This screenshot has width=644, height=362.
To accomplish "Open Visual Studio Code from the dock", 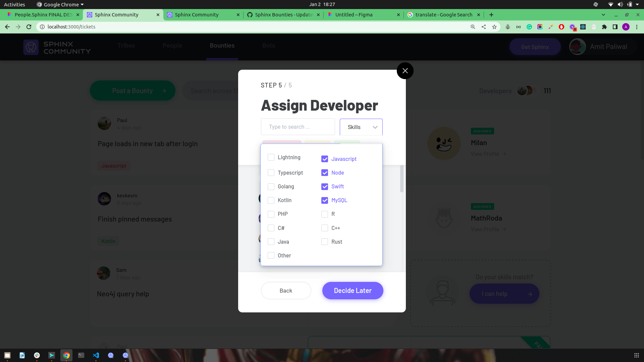I will [96, 355].
